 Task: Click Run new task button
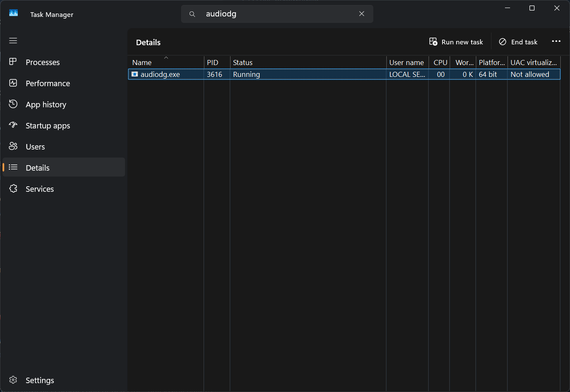[456, 42]
